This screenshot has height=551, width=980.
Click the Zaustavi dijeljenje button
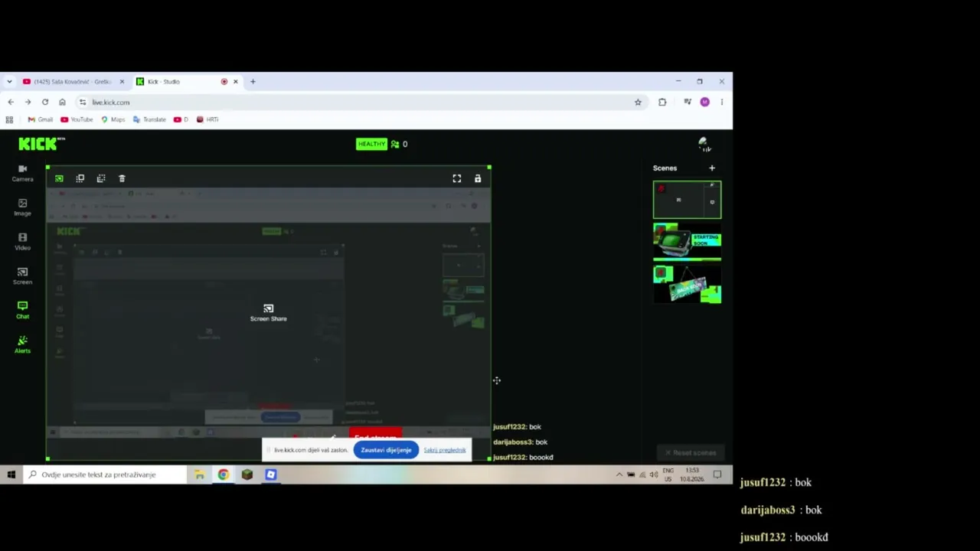pyautogui.click(x=386, y=450)
